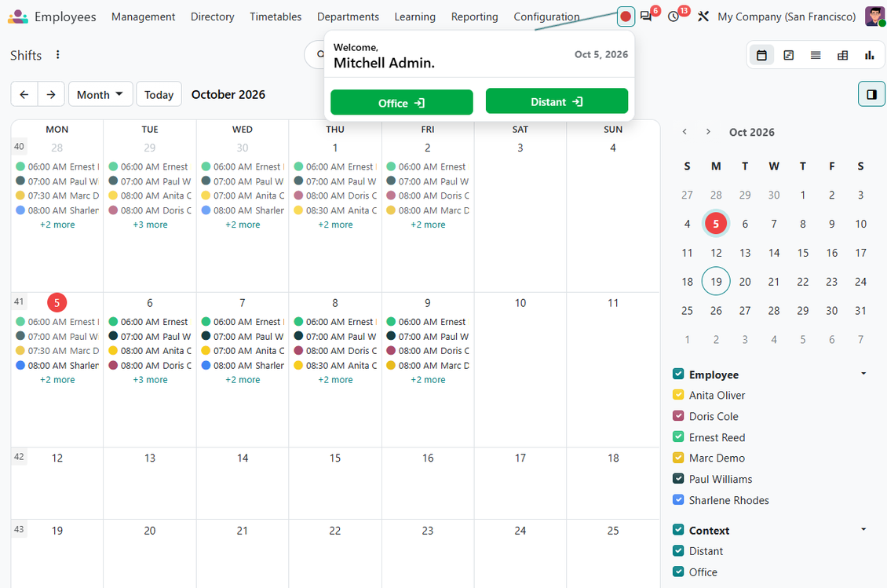Open the debug tools wrench icon
Screen dimensions: 887x588
click(x=703, y=16)
